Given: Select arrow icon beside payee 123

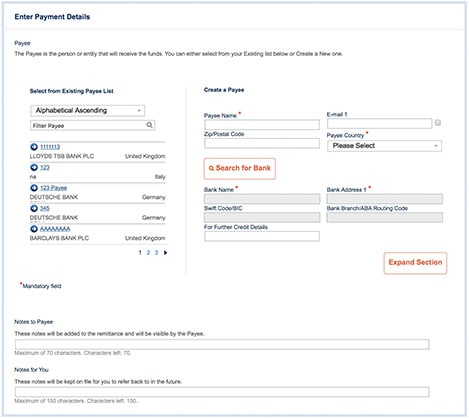Looking at the screenshot, I should tap(34, 167).
